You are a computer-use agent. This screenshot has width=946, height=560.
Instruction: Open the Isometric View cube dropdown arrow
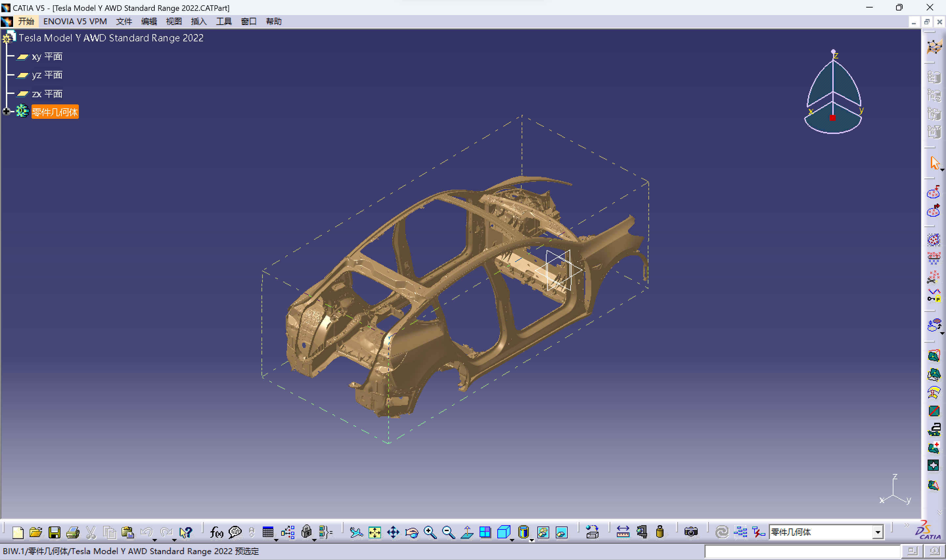point(512,540)
